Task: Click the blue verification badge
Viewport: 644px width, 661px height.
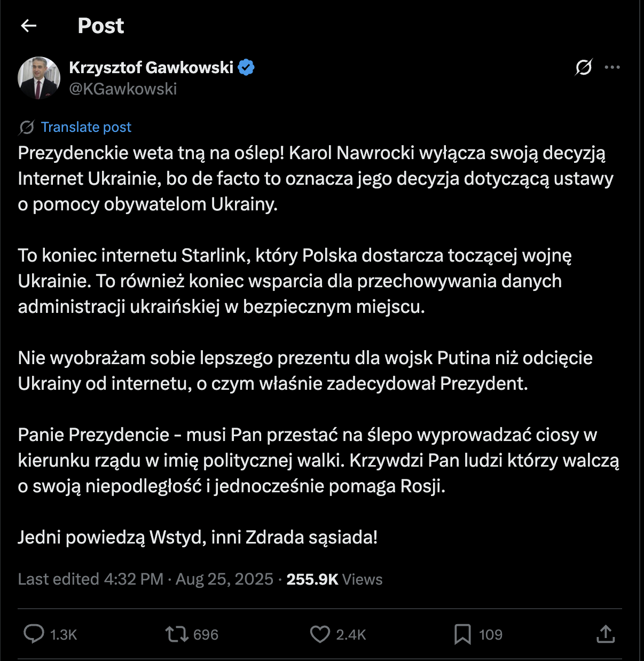Action: (x=246, y=66)
